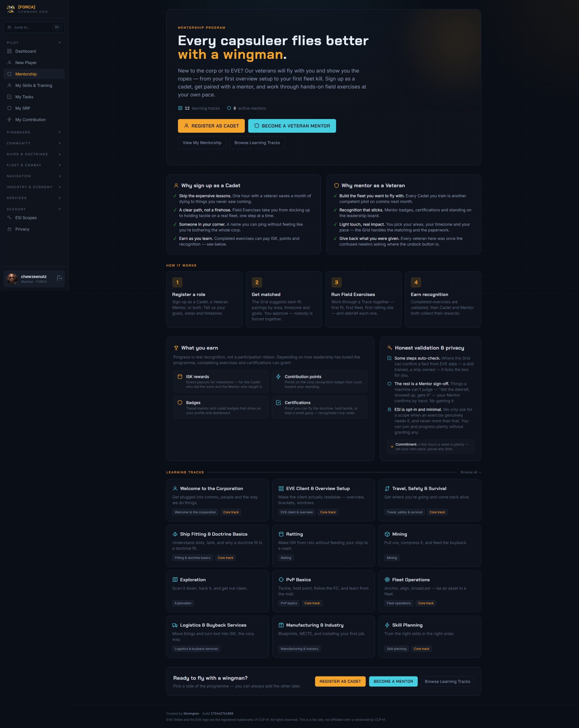Click the Dashboard grid icon in sidebar
This screenshot has height=728, width=579.
pyautogui.click(x=9, y=51)
